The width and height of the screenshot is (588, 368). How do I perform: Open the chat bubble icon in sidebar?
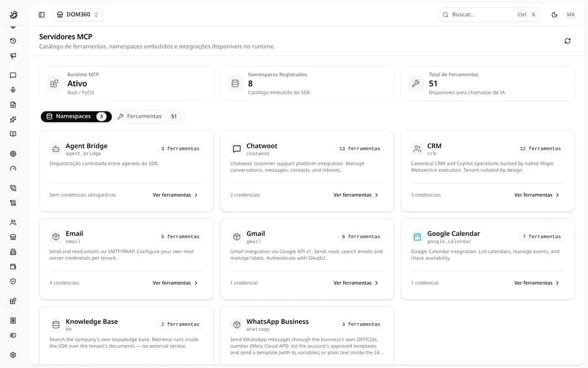coord(13,75)
